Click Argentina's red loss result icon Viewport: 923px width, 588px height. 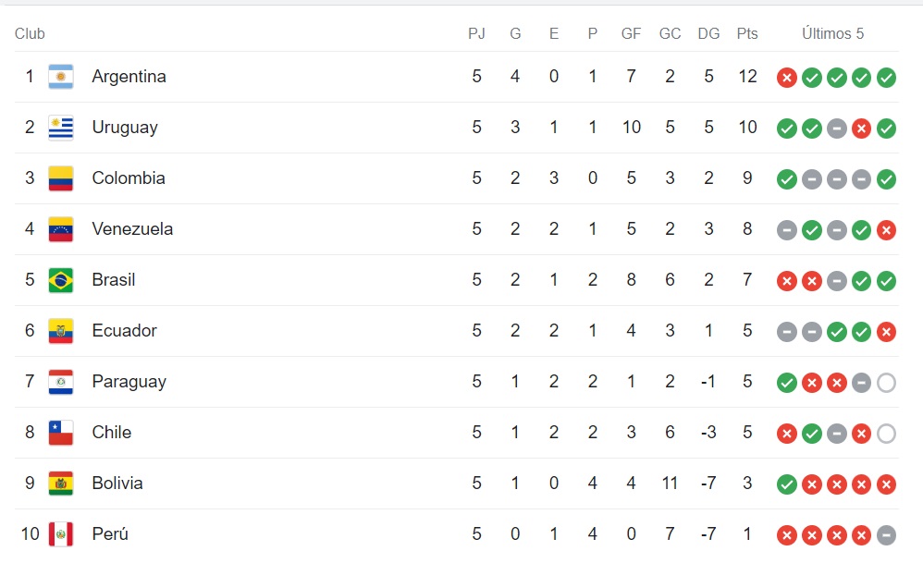pos(787,78)
